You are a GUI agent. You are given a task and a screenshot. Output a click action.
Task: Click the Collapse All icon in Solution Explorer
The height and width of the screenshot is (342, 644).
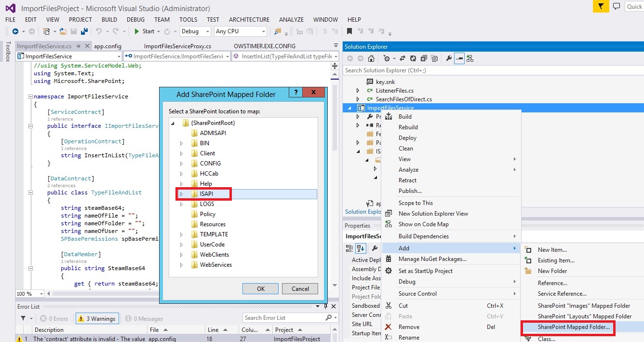click(x=424, y=58)
